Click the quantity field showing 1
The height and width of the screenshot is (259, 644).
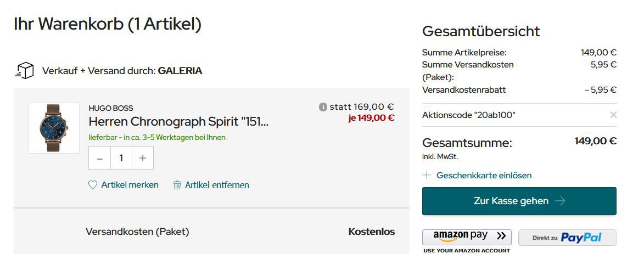coord(121,158)
